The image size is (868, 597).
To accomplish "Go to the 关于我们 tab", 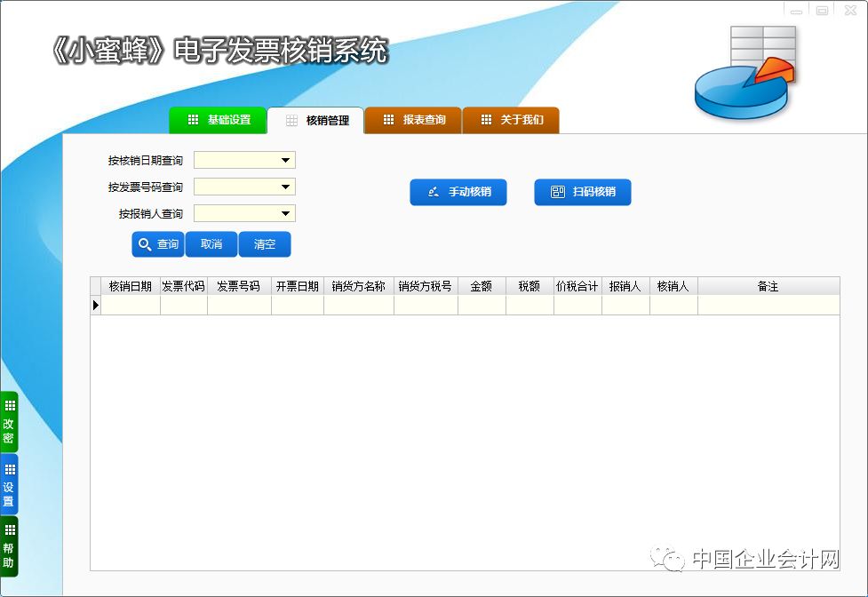I will pyautogui.click(x=510, y=120).
